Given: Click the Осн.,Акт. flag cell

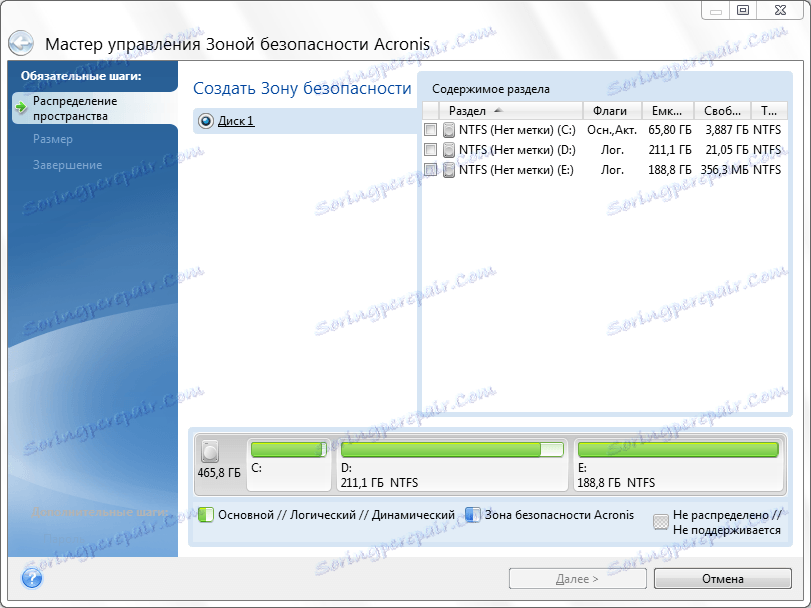Looking at the screenshot, I should point(612,130).
